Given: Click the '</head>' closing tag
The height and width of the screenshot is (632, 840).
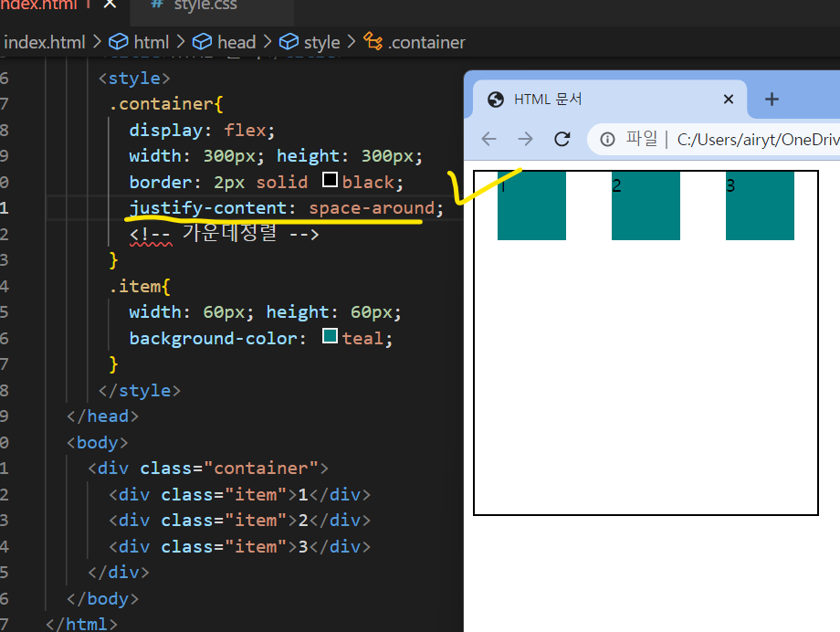Looking at the screenshot, I should click(x=102, y=416).
